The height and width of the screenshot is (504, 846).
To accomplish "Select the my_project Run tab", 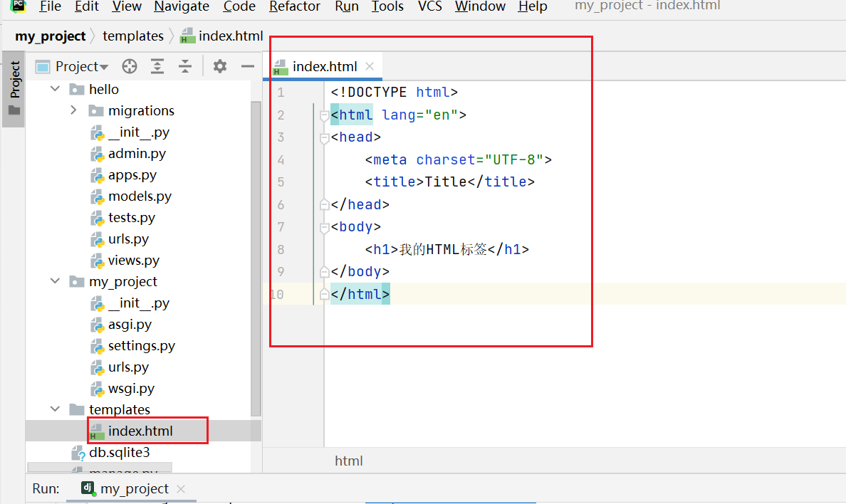I will (x=135, y=488).
